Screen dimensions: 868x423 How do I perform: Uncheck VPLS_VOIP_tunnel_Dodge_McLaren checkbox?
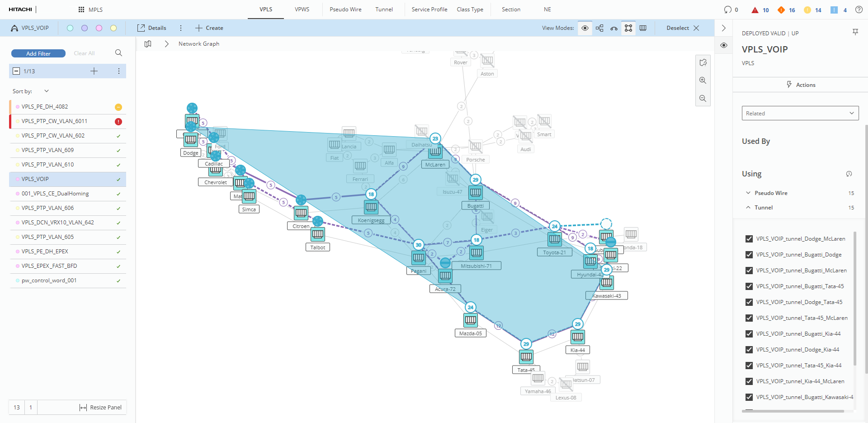point(749,239)
